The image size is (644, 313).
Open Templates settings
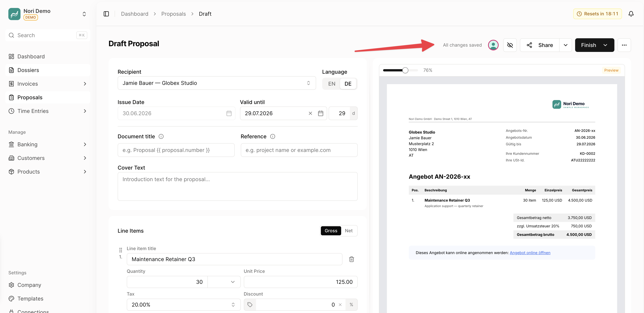[x=48, y=299]
